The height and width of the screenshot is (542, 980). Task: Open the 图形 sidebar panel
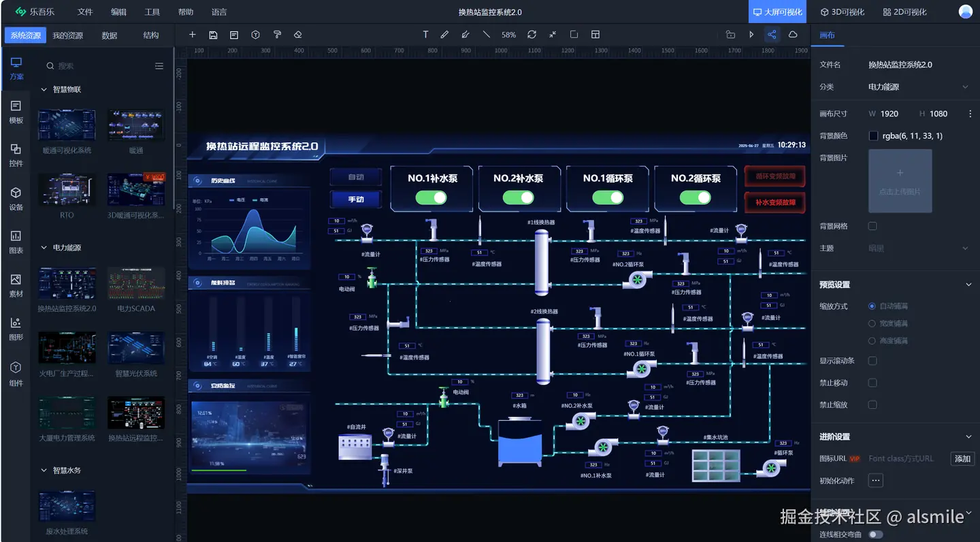point(16,330)
